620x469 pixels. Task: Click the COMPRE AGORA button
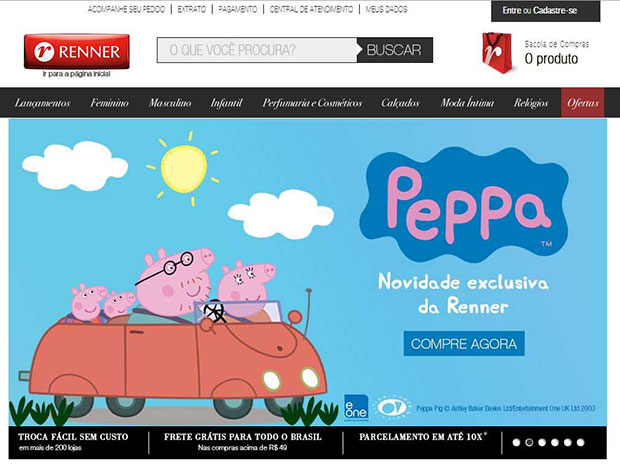(x=464, y=343)
